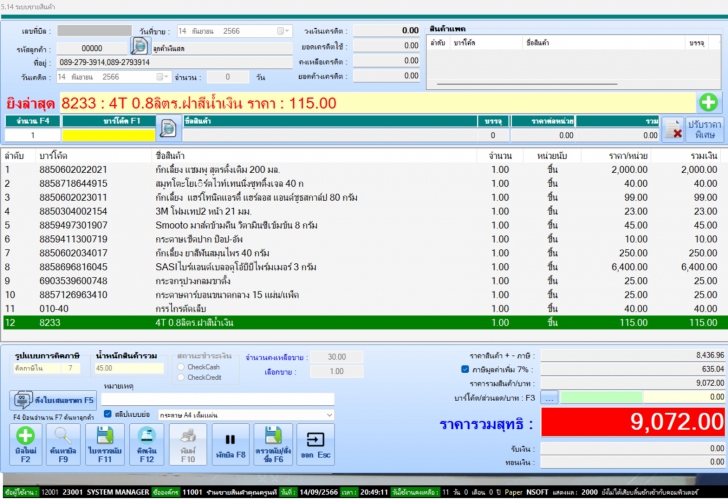The width and height of the screenshot is (728, 501).
Task: Click green plus icon beside last-scanned banner
Action: click(708, 102)
